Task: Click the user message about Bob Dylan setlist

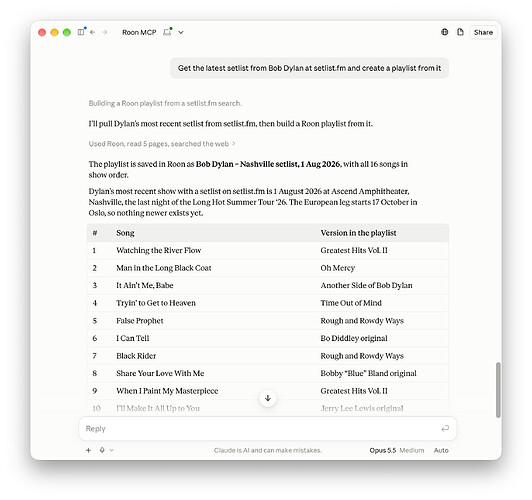Action: (309, 68)
